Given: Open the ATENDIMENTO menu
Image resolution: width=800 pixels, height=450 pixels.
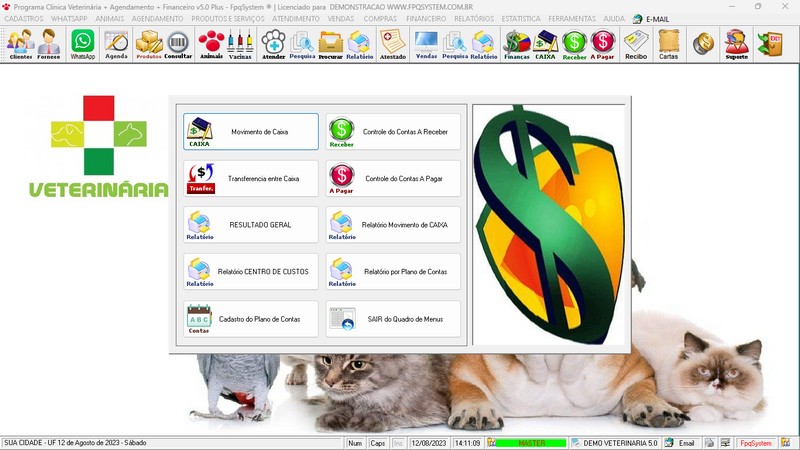Looking at the screenshot, I should [296, 19].
